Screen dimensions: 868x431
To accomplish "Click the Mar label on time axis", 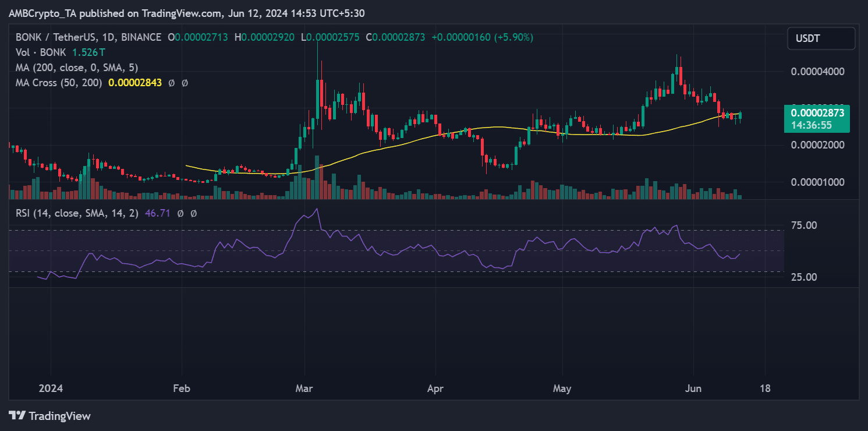I will pos(304,388).
